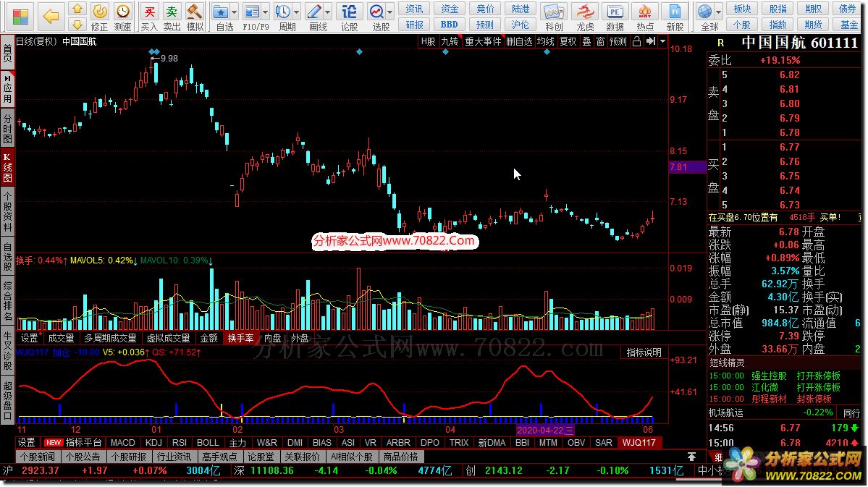The image size is (868, 487).
Task: Toggle 复权 price adjustment
Action: pos(568,41)
